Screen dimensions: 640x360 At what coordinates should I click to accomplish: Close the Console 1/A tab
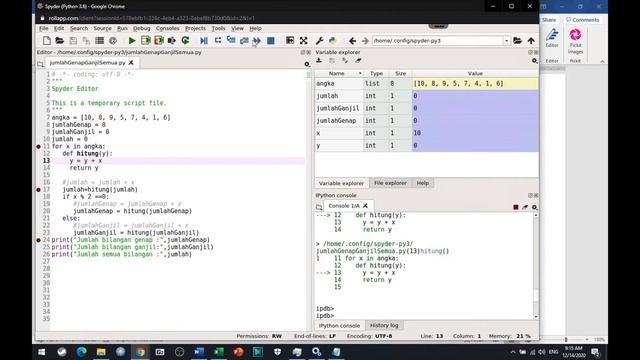[365, 206]
